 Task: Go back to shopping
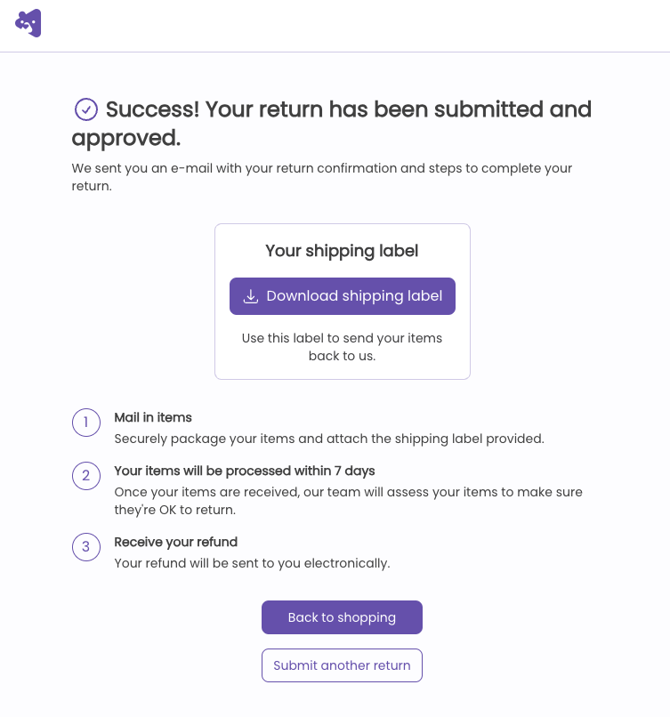click(342, 617)
